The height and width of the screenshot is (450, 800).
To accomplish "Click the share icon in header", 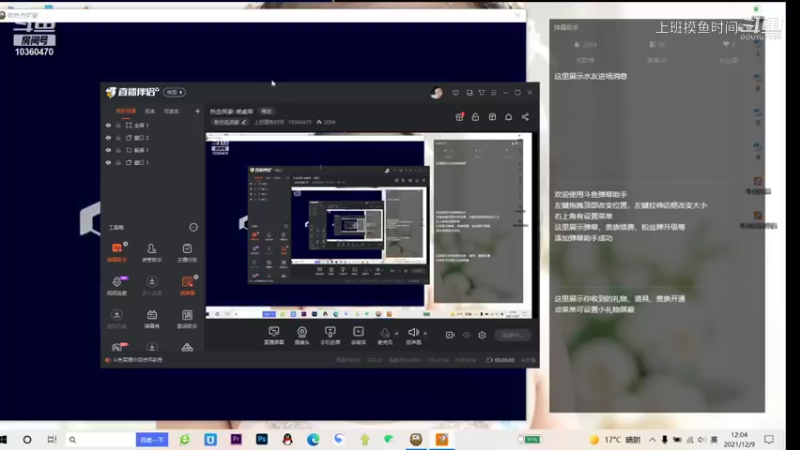I will click(x=525, y=117).
